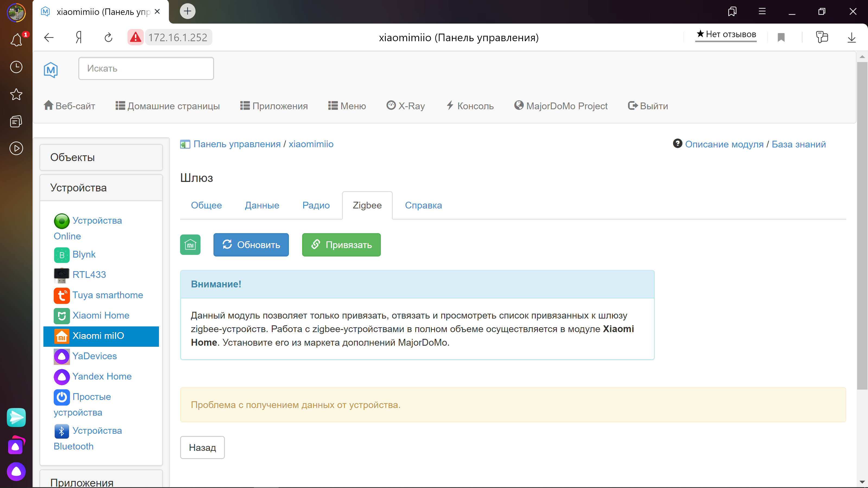Expand the Объекты panel
This screenshot has width=868, height=488.
click(72, 157)
